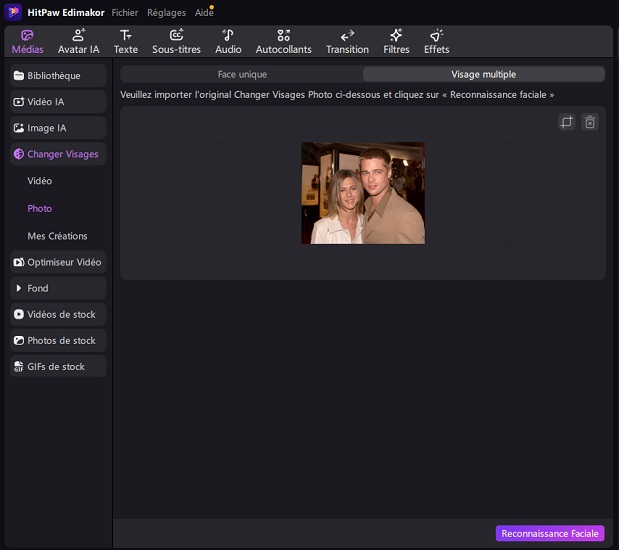Open the Médias tab
The width and height of the screenshot is (619, 550).
[27, 41]
